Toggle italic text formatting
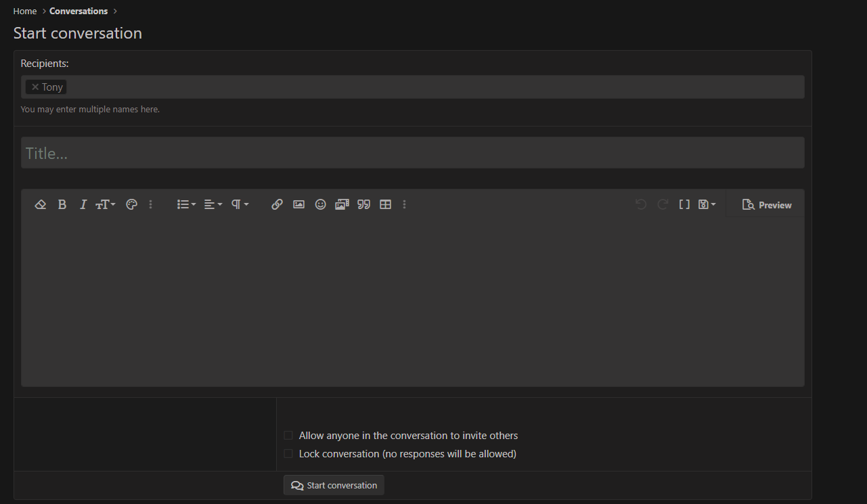The image size is (867, 504). pos(83,204)
